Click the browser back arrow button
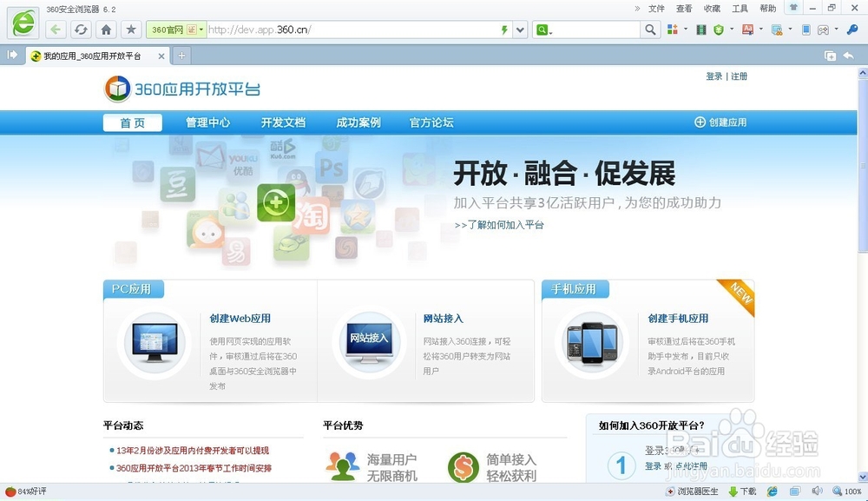 (x=56, y=30)
